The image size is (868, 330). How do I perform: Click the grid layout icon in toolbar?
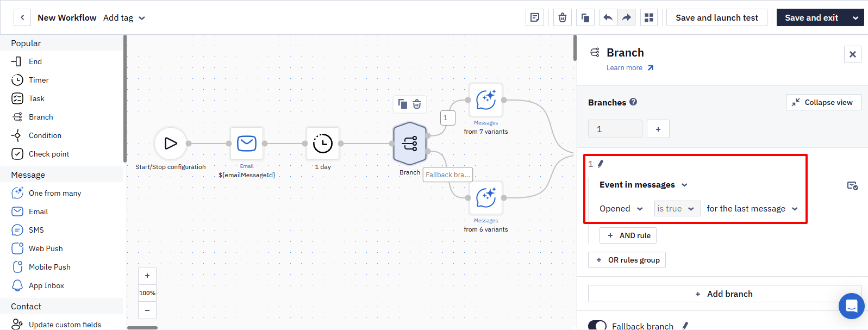649,17
